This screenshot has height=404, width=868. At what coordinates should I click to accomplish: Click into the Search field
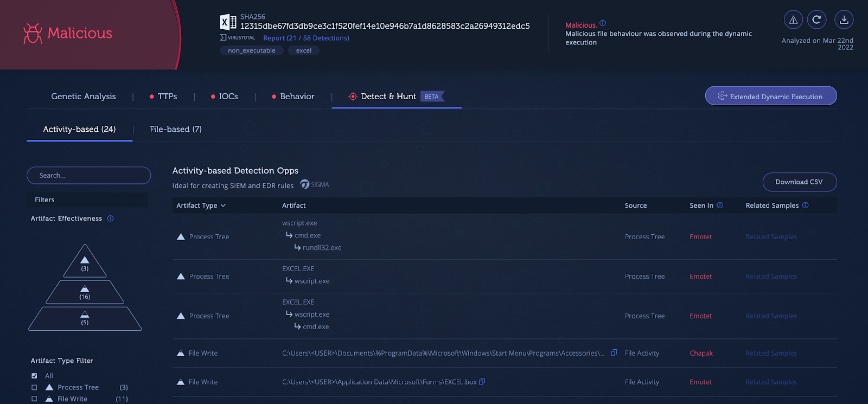(x=88, y=176)
